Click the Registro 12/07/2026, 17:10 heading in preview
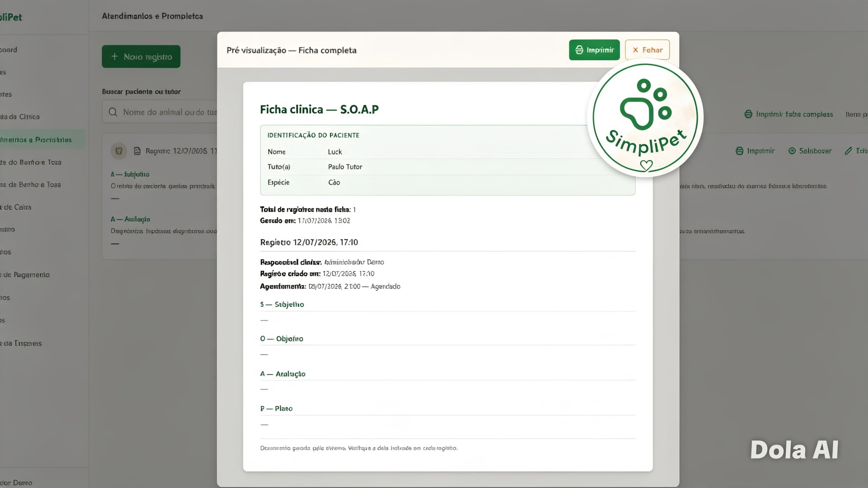 pyautogui.click(x=309, y=242)
